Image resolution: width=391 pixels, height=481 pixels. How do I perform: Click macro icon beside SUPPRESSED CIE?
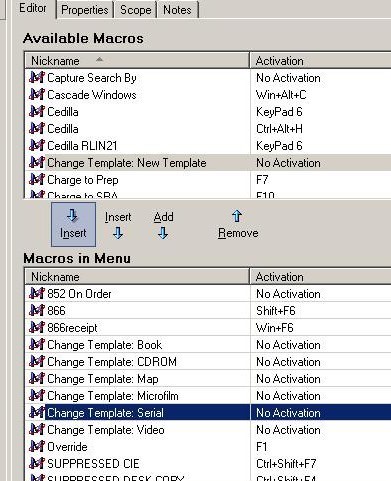(x=37, y=464)
